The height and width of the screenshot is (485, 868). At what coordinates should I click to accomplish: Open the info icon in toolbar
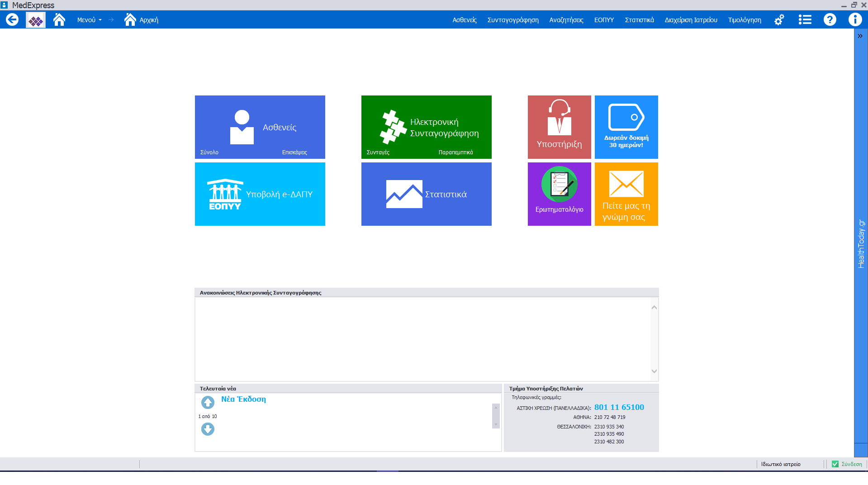855,19
